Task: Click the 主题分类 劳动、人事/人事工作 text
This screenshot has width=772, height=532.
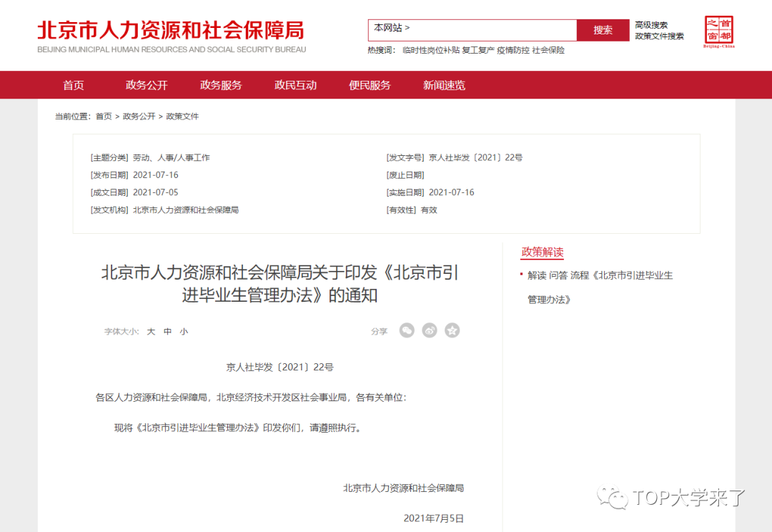Action: [172, 157]
